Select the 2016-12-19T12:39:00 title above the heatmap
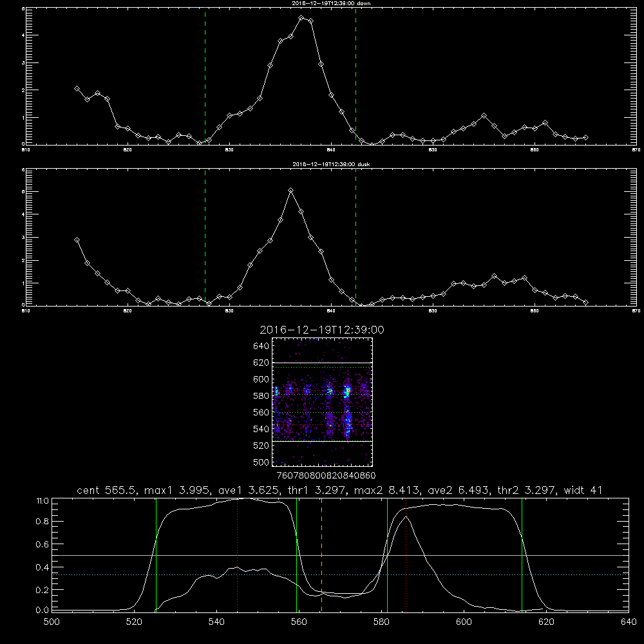This screenshot has height=644, width=644. tap(322, 330)
